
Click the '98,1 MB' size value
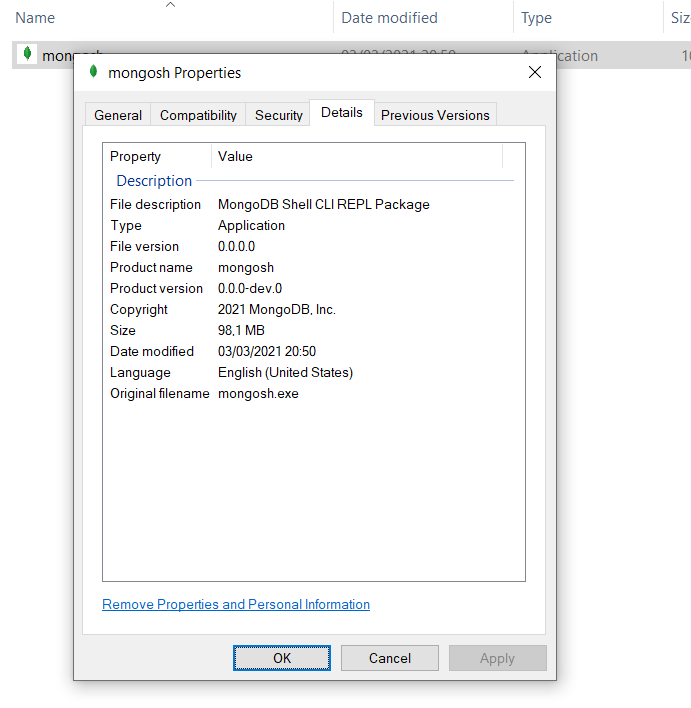(x=241, y=331)
